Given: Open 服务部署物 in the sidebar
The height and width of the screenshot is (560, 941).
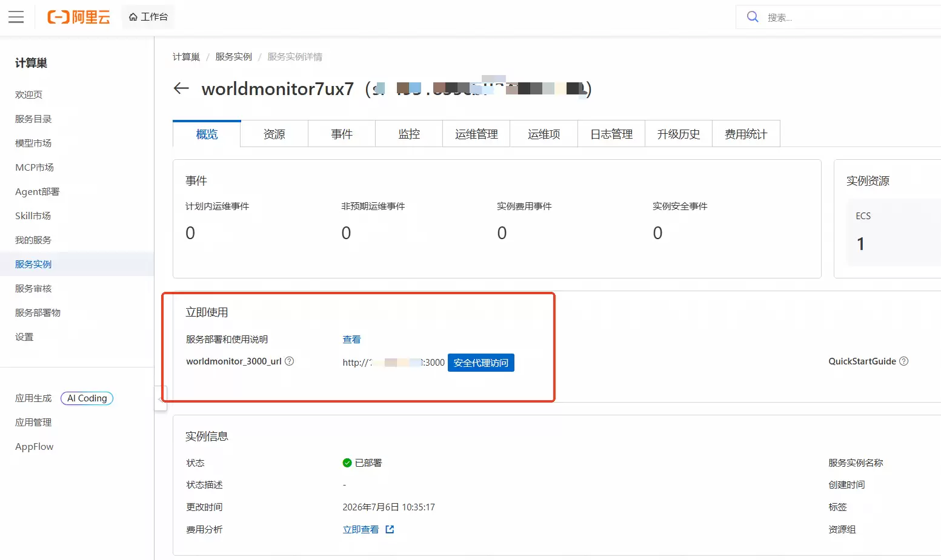Looking at the screenshot, I should [x=77, y=312].
